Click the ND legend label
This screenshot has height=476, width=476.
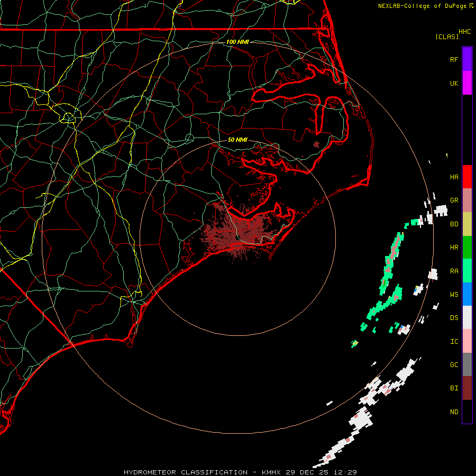(454, 412)
